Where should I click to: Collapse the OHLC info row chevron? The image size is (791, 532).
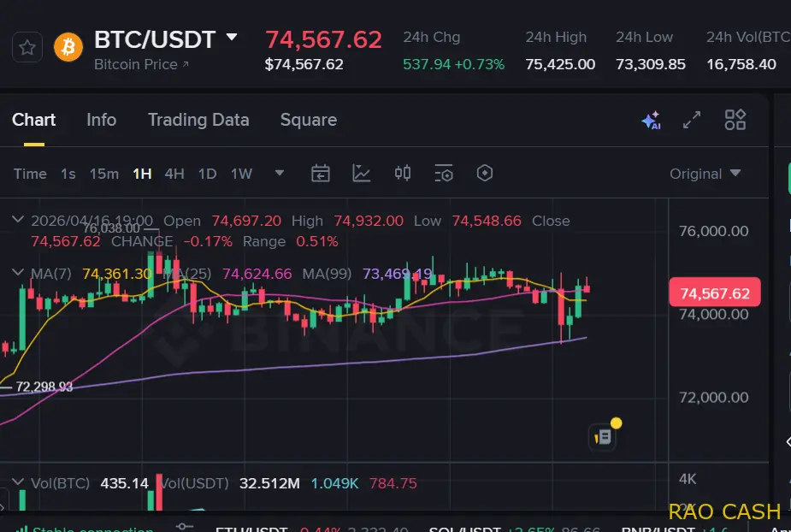point(18,219)
